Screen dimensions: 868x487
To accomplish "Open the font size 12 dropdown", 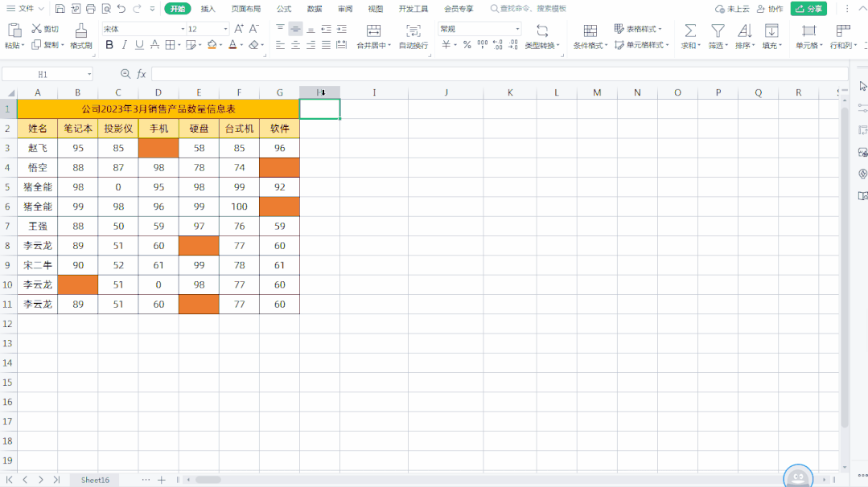I will tap(225, 29).
